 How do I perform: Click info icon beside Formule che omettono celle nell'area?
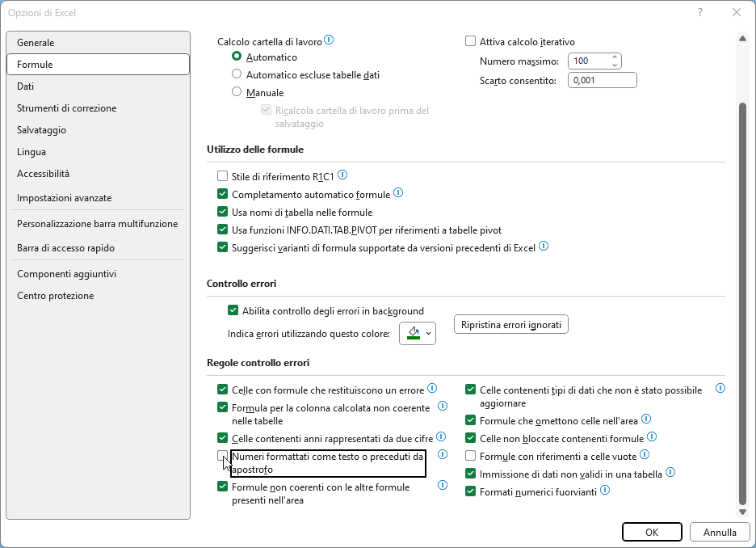pyautogui.click(x=646, y=419)
